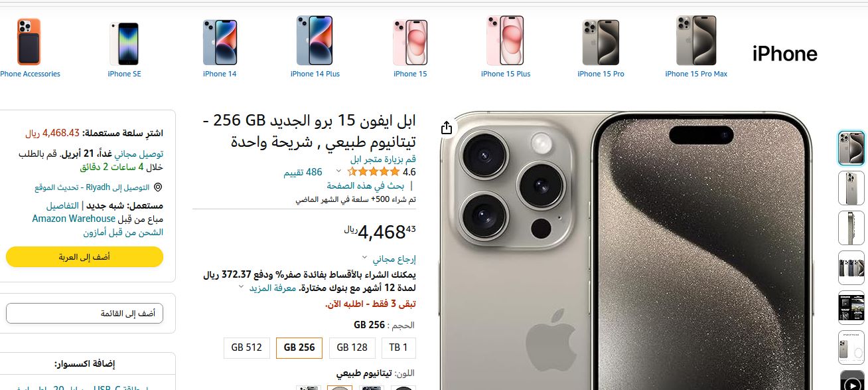This screenshot has height=390, width=868.
Task: Select the 1 TB size option
Action: coord(398,347)
